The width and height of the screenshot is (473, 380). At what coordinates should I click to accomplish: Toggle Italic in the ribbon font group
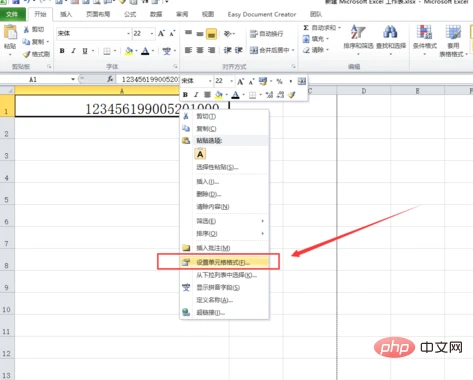[73, 51]
